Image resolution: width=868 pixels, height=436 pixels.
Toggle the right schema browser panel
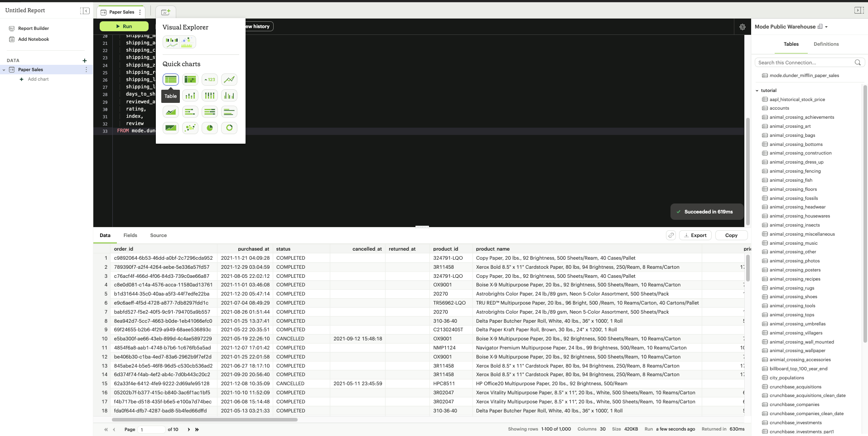pos(858,10)
